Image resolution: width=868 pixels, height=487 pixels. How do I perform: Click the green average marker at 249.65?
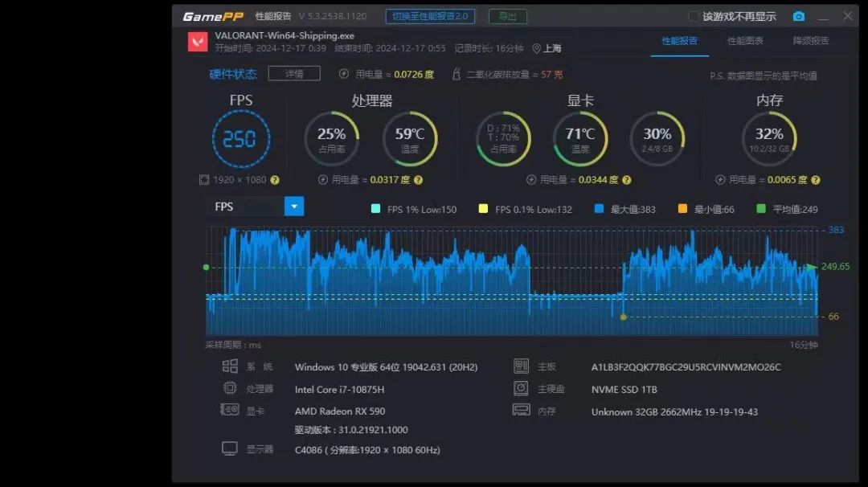tap(811, 267)
